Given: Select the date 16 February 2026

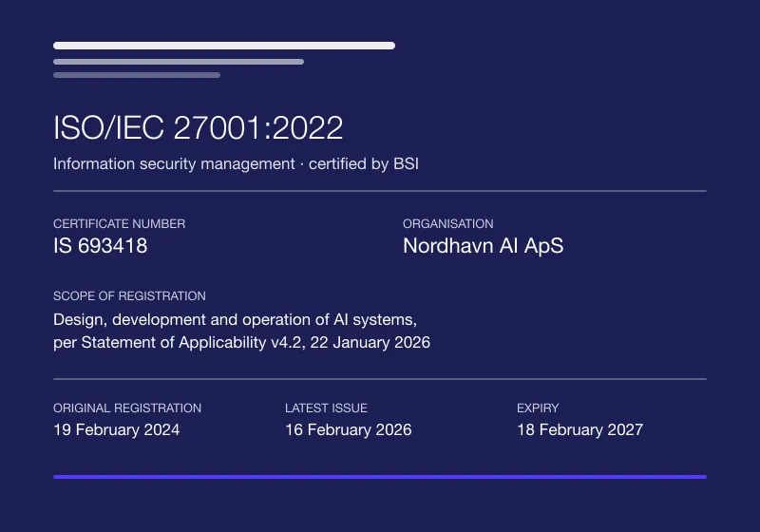Looking at the screenshot, I should pyautogui.click(x=349, y=429).
